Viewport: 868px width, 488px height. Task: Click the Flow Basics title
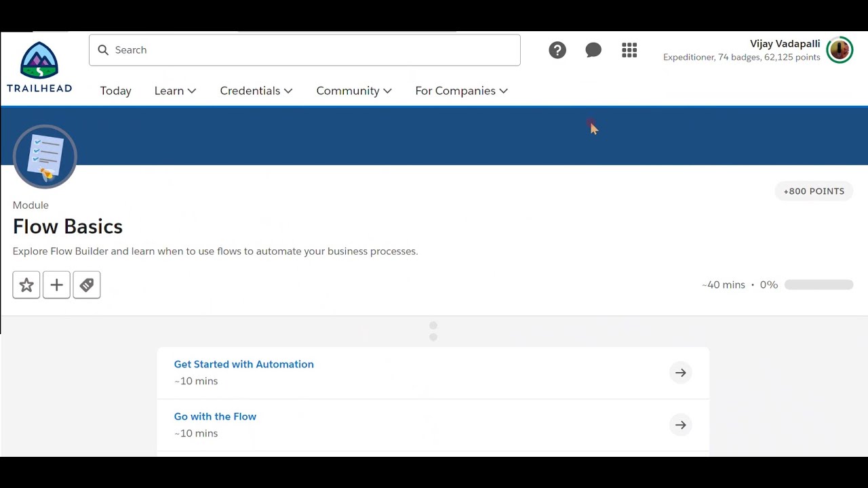[68, 226]
